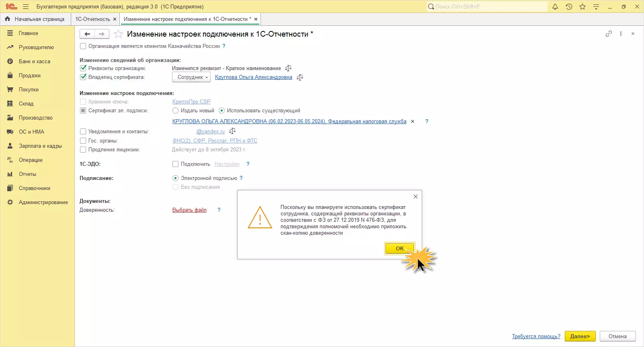
Task: Open the КРУГЛОВА ОЛЬГА АЛЕКСАНДРОВНА certificate link
Action: pos(289,121)
